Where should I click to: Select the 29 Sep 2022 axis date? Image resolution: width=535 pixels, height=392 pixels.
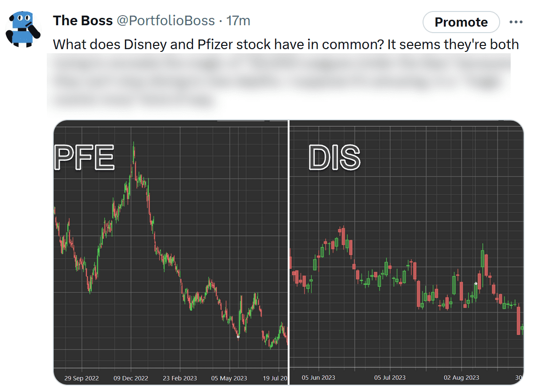point(81,378)
